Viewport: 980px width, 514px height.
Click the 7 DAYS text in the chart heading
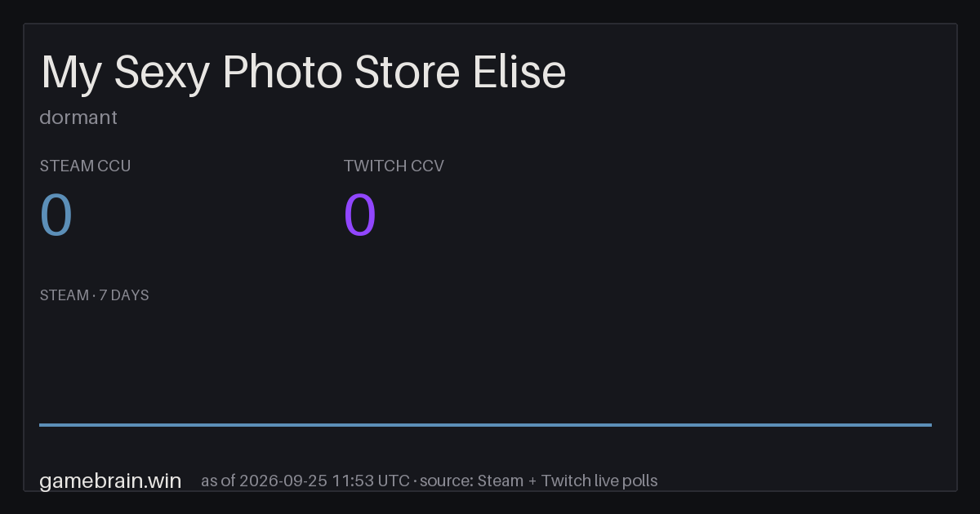pos(123,295)
